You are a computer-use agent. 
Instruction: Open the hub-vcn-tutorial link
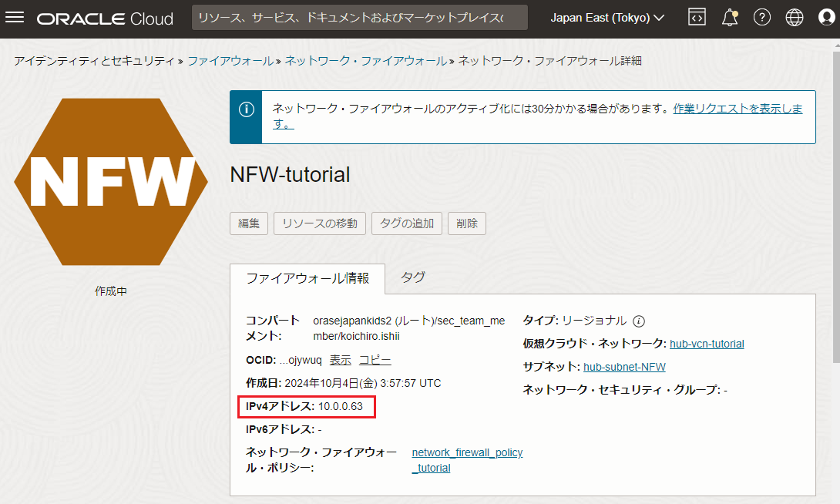click(706, 344)
